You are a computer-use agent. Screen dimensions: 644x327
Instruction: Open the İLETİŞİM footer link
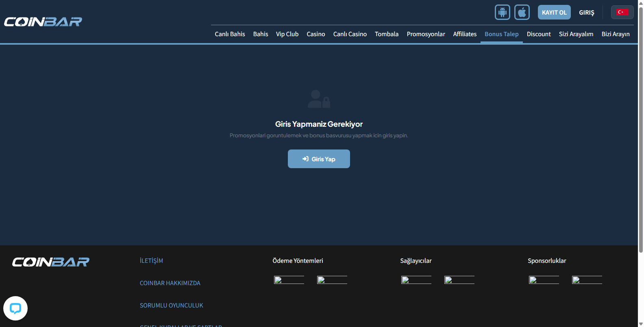pos(151,261)
